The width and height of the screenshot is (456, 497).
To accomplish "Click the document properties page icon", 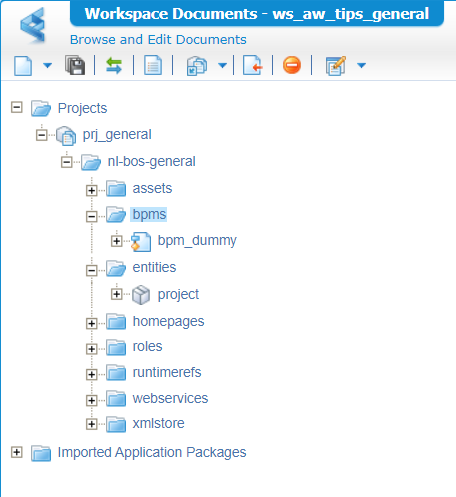I will 153,65.
